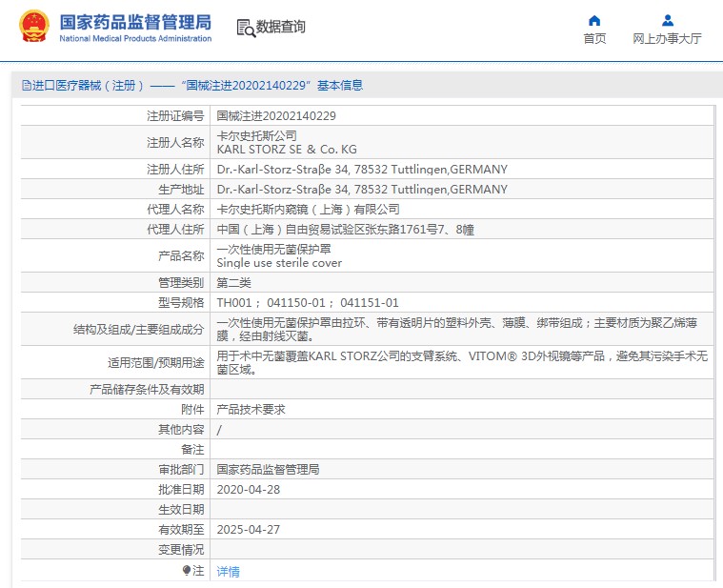The image size is (723, 588).
Task: Select the 注册人住所 address value
Action: (x=362, y=170)
